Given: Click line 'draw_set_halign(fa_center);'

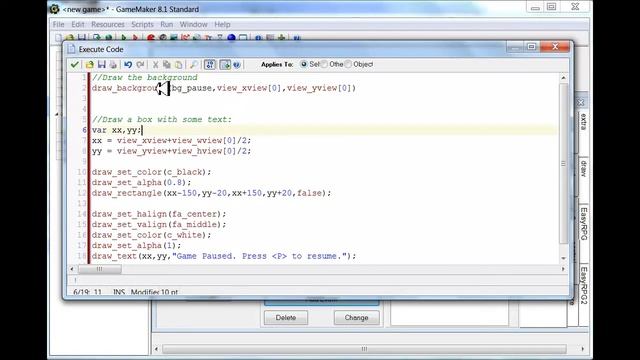Looking at the screenshot, I should [x=159, y=214].
